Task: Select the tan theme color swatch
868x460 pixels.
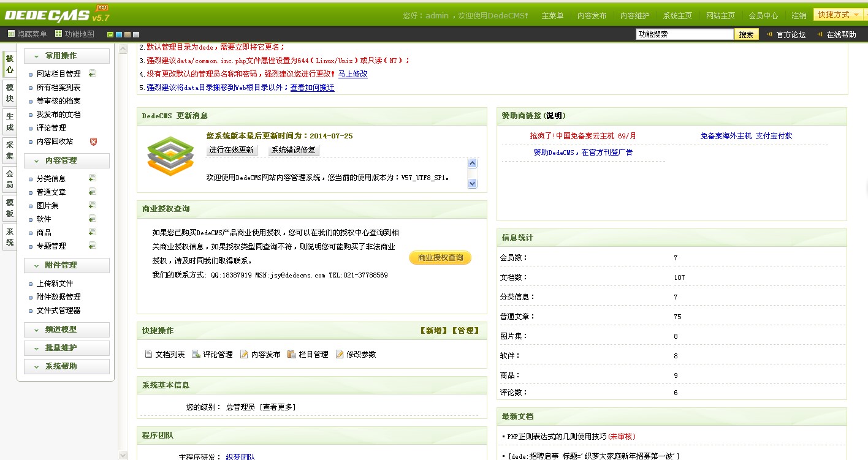Action: [128, 34]
